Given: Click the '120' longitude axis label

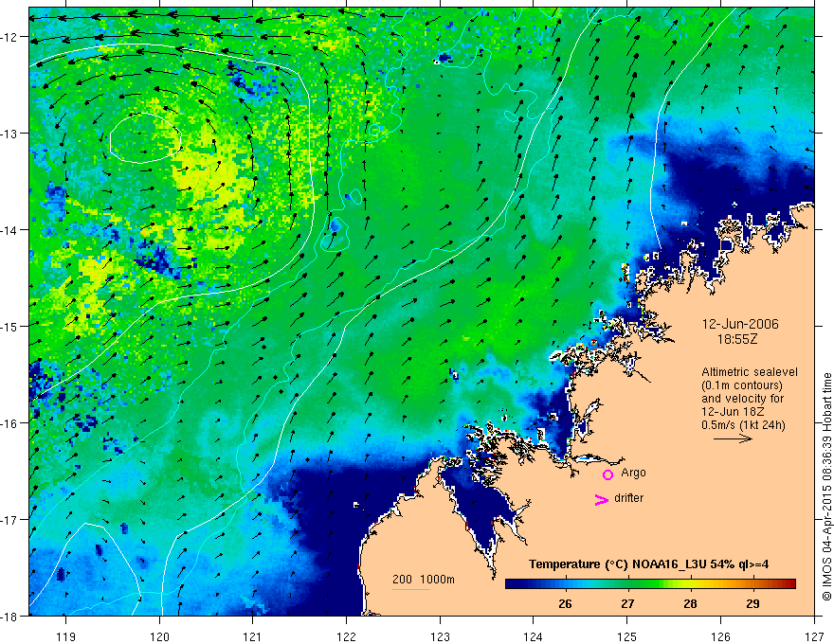Looking at the screenshot, I should tap(159, 636).
